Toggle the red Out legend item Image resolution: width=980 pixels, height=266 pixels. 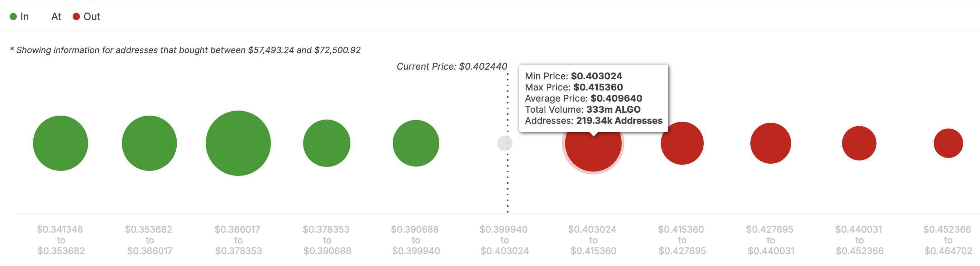point(86,17)
